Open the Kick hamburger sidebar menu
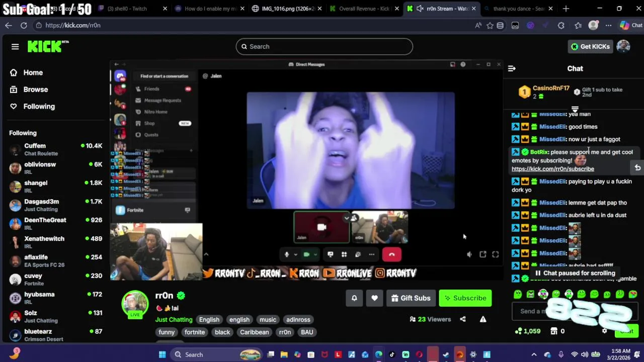Screen dimensions: 644x362 pyautogui.click(x=15, y=47)
